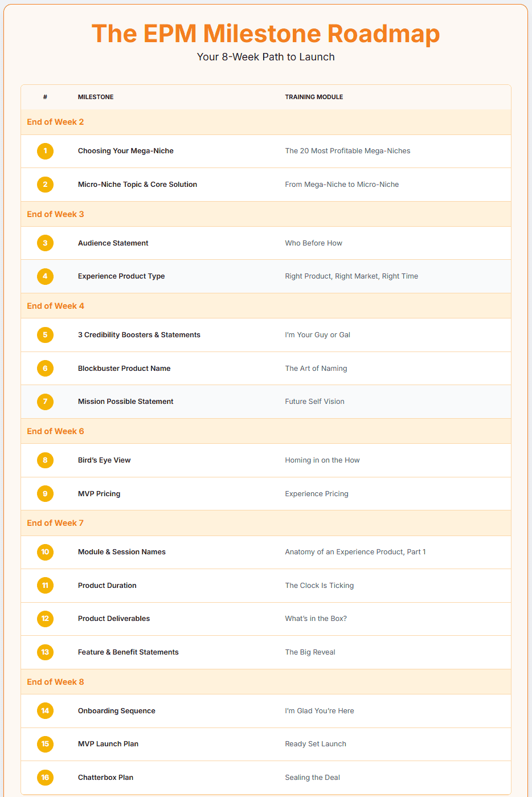Click the number 13 milestone badge

[45, 652]
